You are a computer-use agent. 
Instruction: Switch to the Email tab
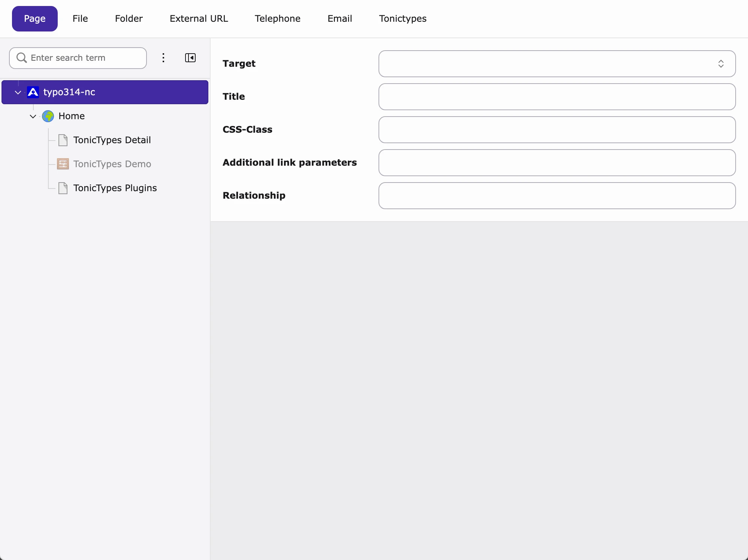pyautogui.click(x=340, y=19)
